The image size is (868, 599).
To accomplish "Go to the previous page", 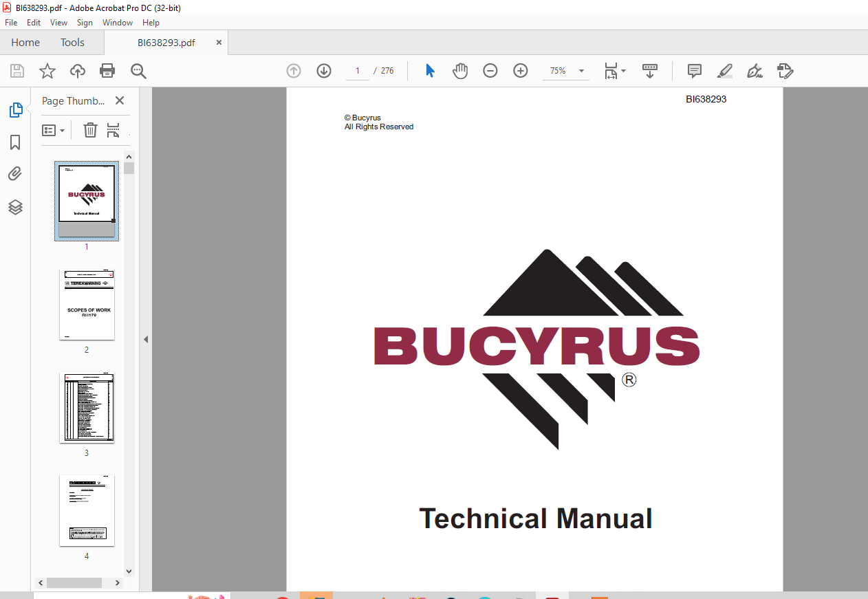I will [x=294, y=71].
